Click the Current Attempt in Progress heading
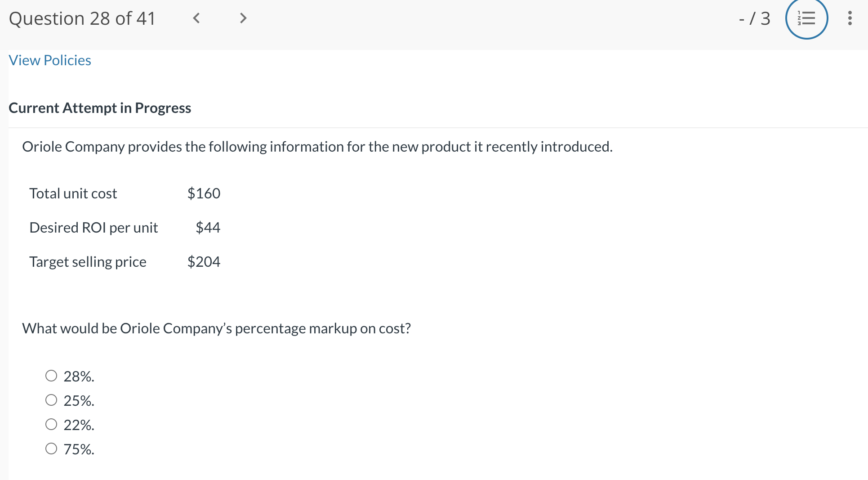The width and height of the screenshot is (868, 480). (100, 108)
